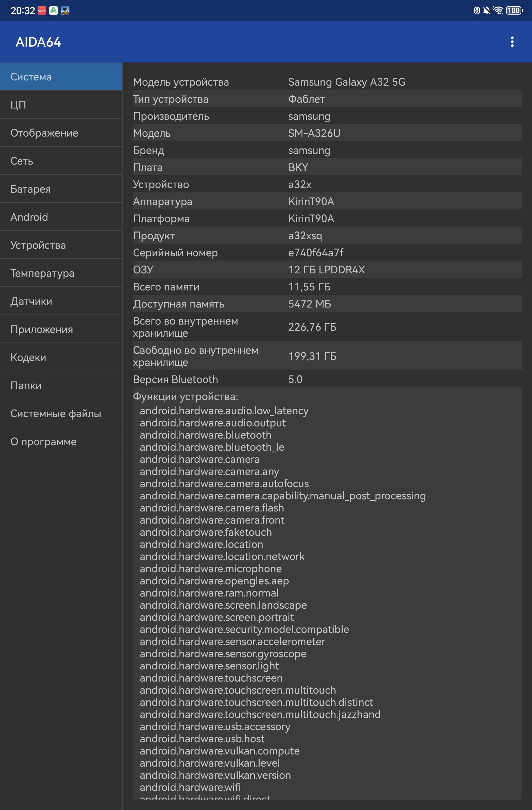The width and height of the screenshot is (532, 810).
Task: Open the О программе page
Action: point(61,441)
